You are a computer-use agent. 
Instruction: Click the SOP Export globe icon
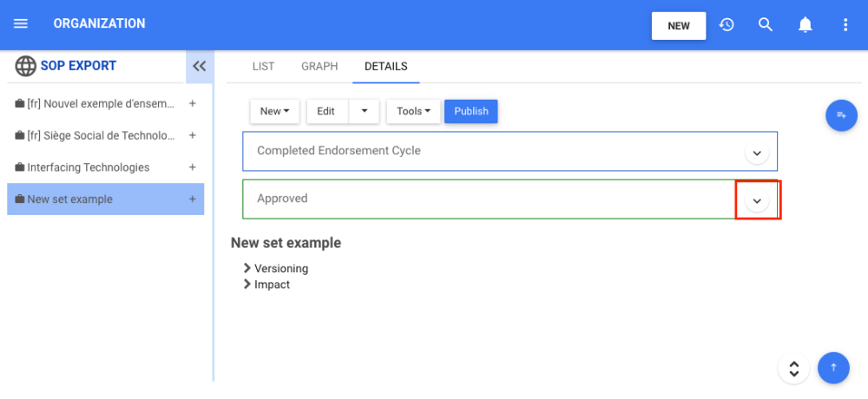pyautogui.click(x=26, y=66)
